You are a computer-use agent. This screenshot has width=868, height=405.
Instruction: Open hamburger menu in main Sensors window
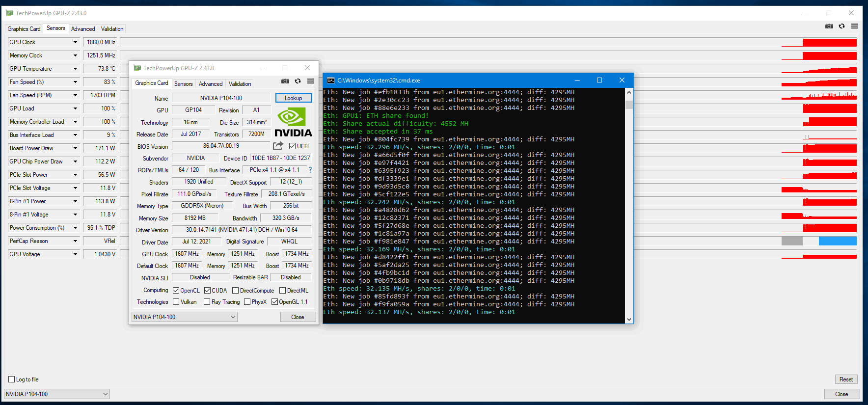(x=854, y=26)
